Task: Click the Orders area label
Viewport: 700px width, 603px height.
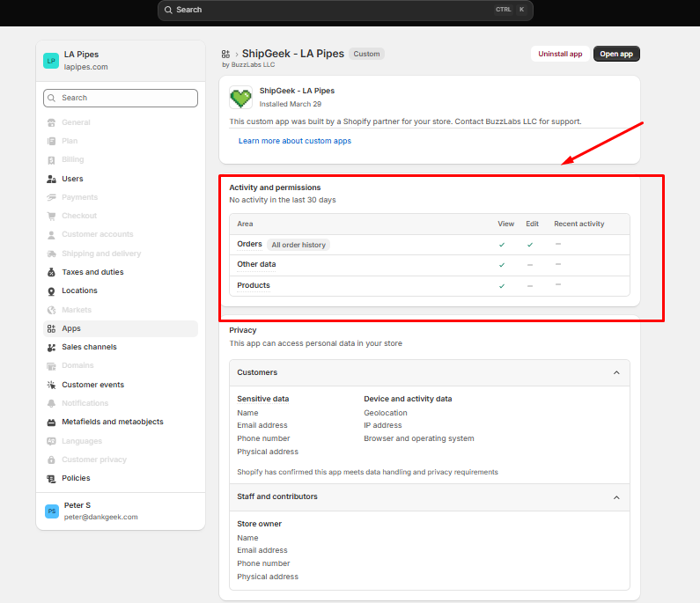Action: [x=249, y=244]
